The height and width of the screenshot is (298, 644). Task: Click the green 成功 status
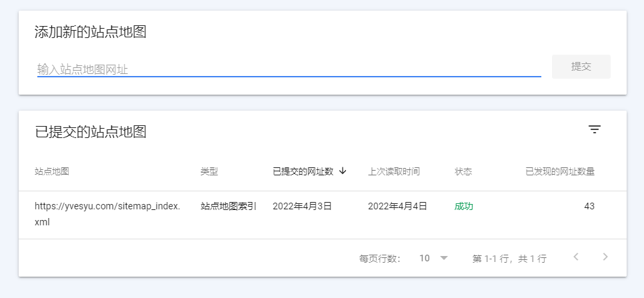click(x=464, y=206)
